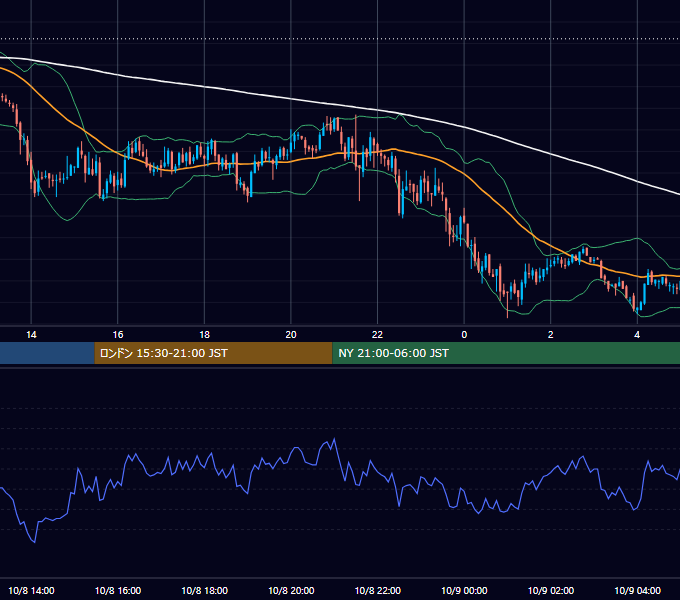Click the 4 hour label on price chart axis
Screen dimensions: 680x600
[637, 335]
